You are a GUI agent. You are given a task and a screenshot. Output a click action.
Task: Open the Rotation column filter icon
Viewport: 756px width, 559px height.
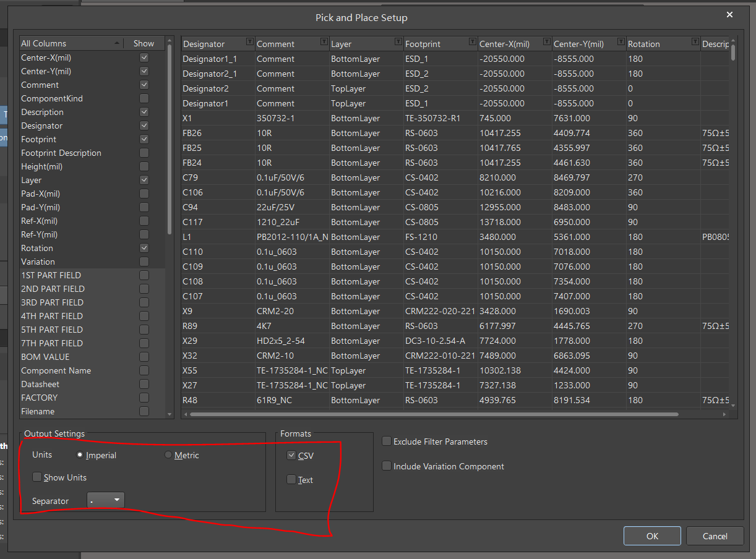click(695, 42)
